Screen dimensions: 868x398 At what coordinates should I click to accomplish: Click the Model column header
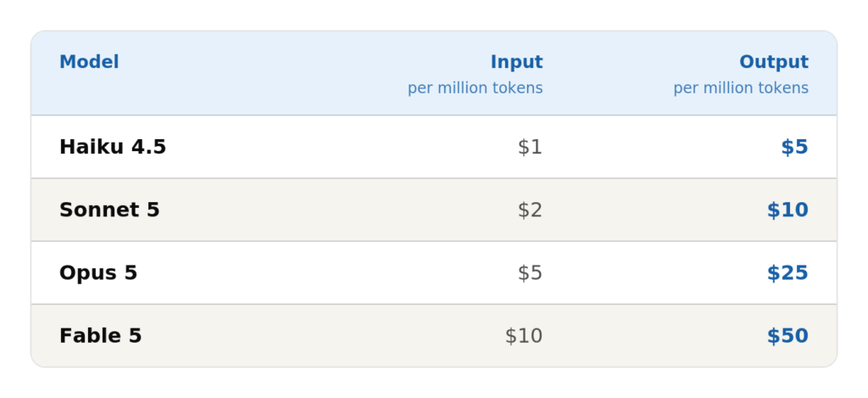click(x=88, y=62)
